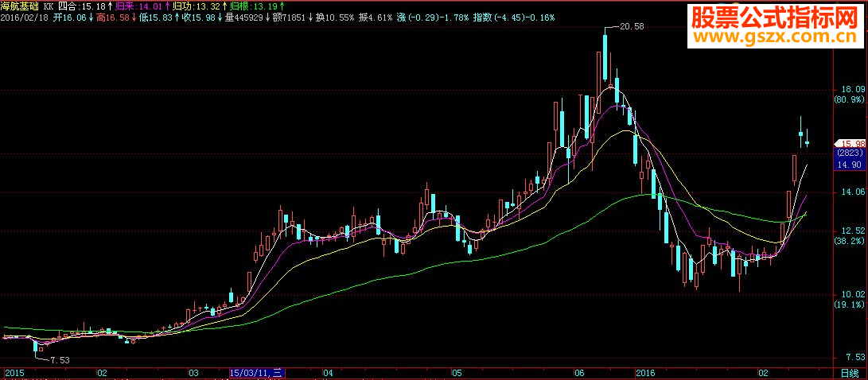The image size is (868, 380).
Task: Click the turnover amount 额71851
Action: click(x=289, y=17)
